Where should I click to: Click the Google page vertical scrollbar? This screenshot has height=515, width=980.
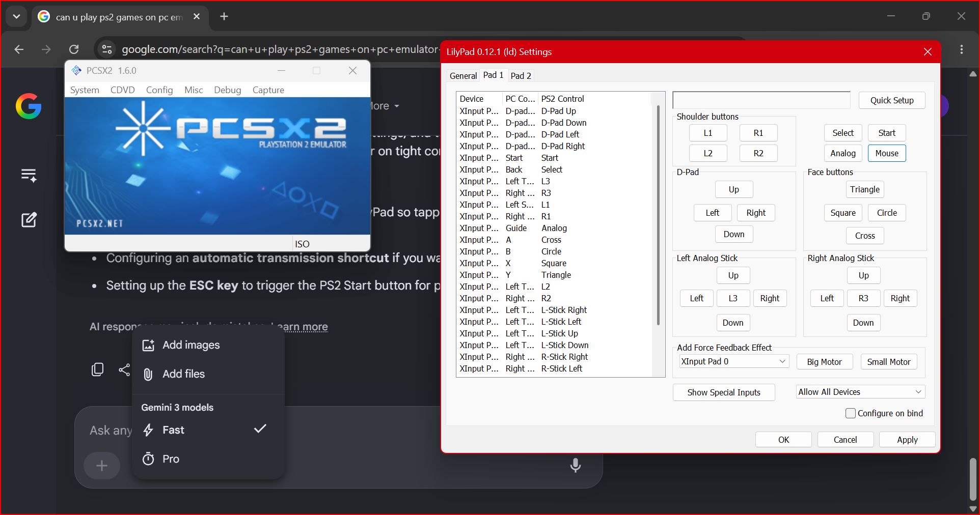tap(973, 479)
